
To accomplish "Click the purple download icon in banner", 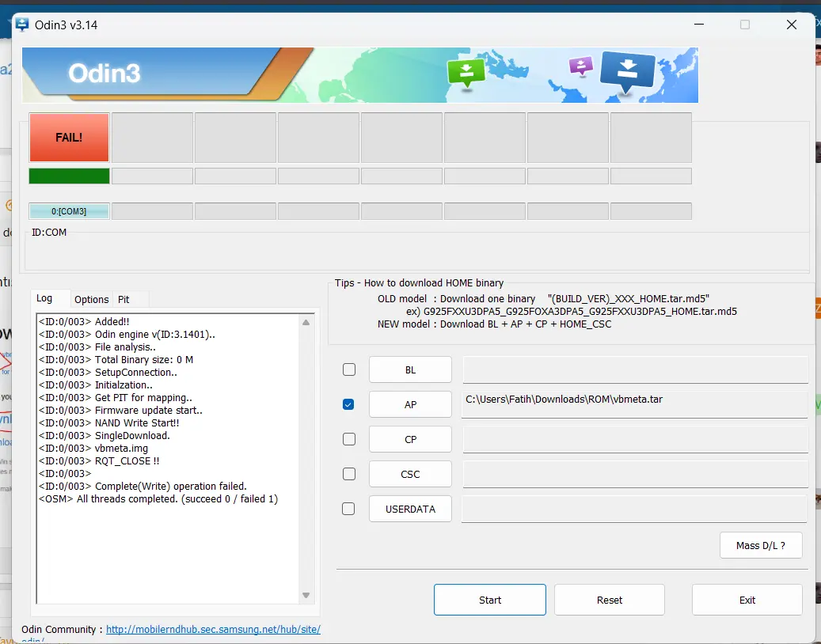I will pos(580,66).
